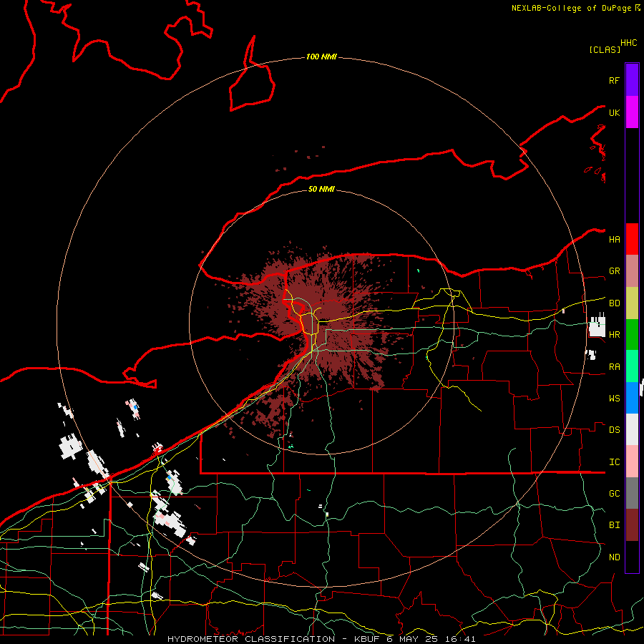The height and width of the screenshot is (644, 644).
Task: Click the 'IC' legend label
Action: pyautogui.click(x=614, y=462)
